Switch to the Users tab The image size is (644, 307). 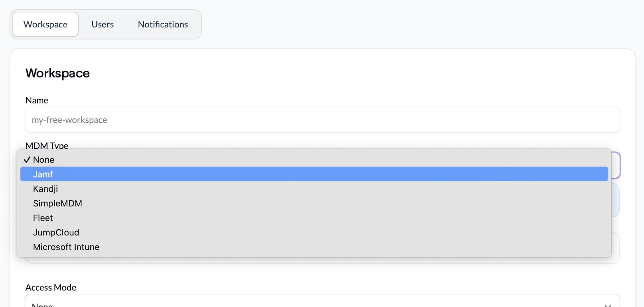pyautogui.click(x=103, y=25)
